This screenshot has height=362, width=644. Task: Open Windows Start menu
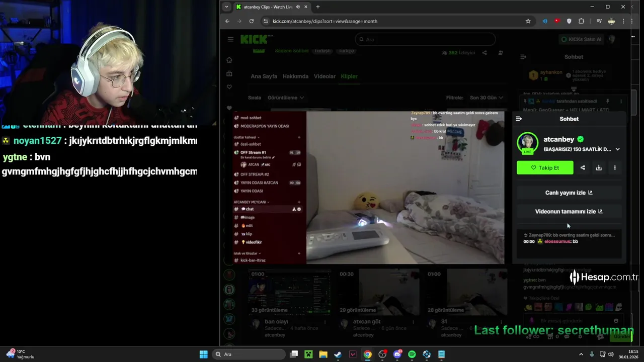[x=203, y=354]
